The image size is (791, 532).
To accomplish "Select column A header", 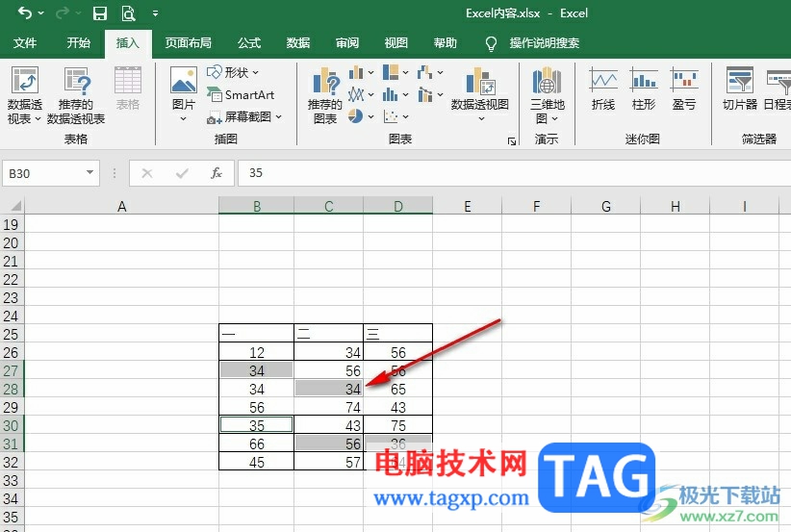I will (121, 206).
